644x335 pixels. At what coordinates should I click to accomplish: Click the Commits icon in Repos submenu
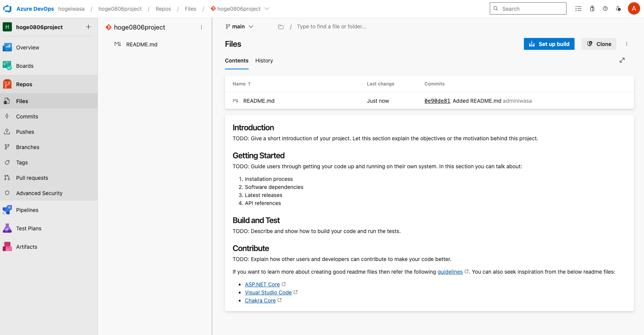tap(7, 116)
